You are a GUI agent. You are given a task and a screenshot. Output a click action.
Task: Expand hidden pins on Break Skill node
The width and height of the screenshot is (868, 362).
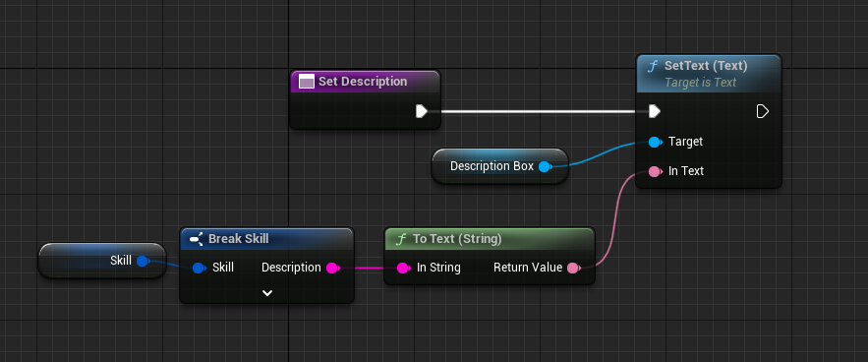coord(266,293)
